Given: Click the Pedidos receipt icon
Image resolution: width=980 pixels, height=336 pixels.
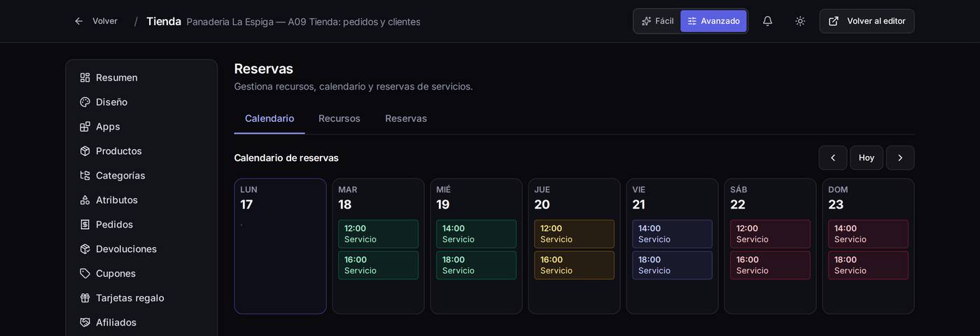Looking at the screenshot, I should (85, 225).
